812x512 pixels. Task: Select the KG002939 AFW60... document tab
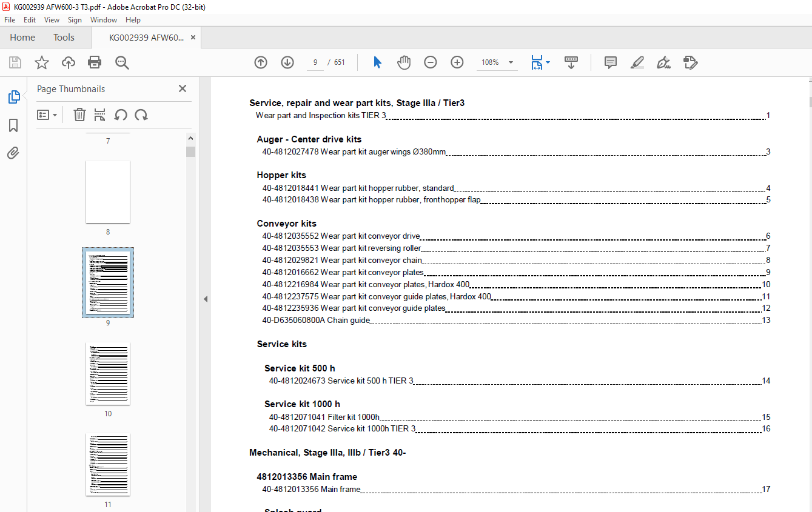[x=146, y=38]
